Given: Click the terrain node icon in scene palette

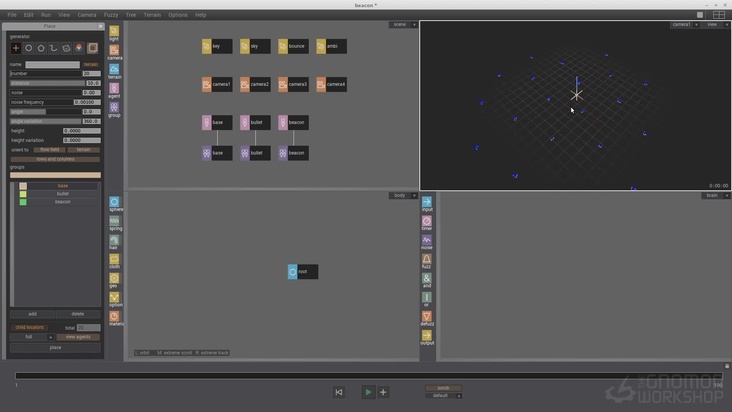Looking at the screenshot, I should 114,69.
